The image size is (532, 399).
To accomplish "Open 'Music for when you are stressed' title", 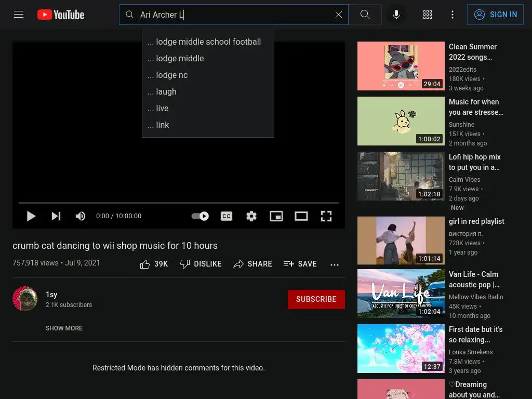I will coord(476,107).
